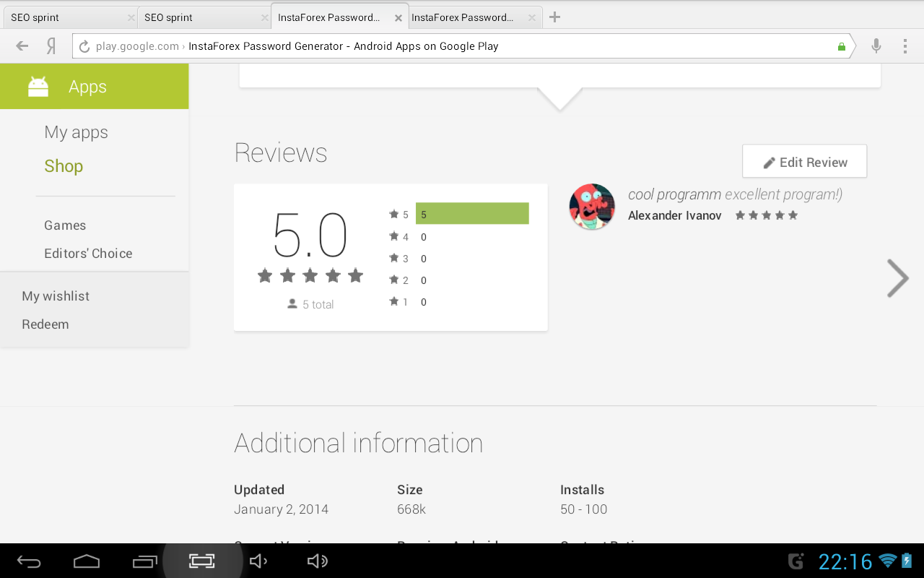924x578 pixels.
Task: Open My apps in the sidebar
Action: point(76,132)
